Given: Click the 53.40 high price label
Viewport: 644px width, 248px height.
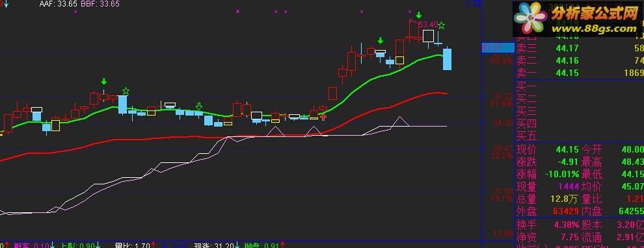Looking at the screenshot, I should coord(429,24).
